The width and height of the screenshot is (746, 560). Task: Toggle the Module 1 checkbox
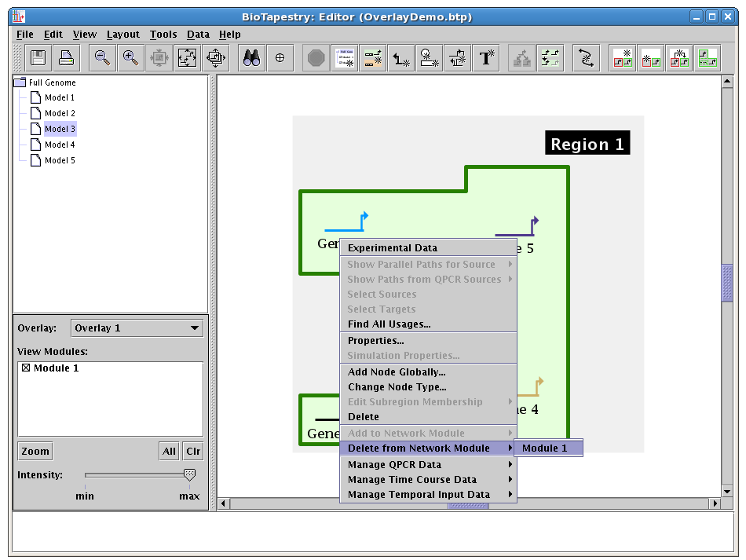click(x=26, y=368)
